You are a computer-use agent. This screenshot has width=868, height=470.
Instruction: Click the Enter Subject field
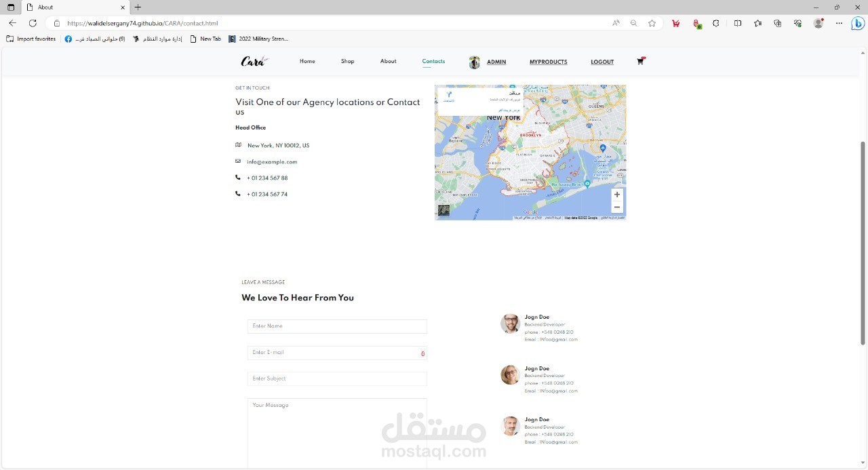click(x=337, y=378)
